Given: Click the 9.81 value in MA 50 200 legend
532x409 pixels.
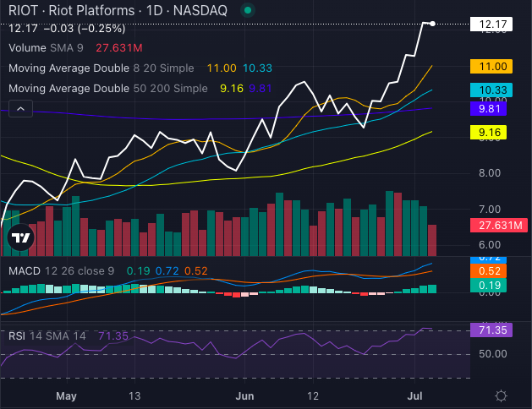Looking at the screenshot, I should click(x=261, y=89).
